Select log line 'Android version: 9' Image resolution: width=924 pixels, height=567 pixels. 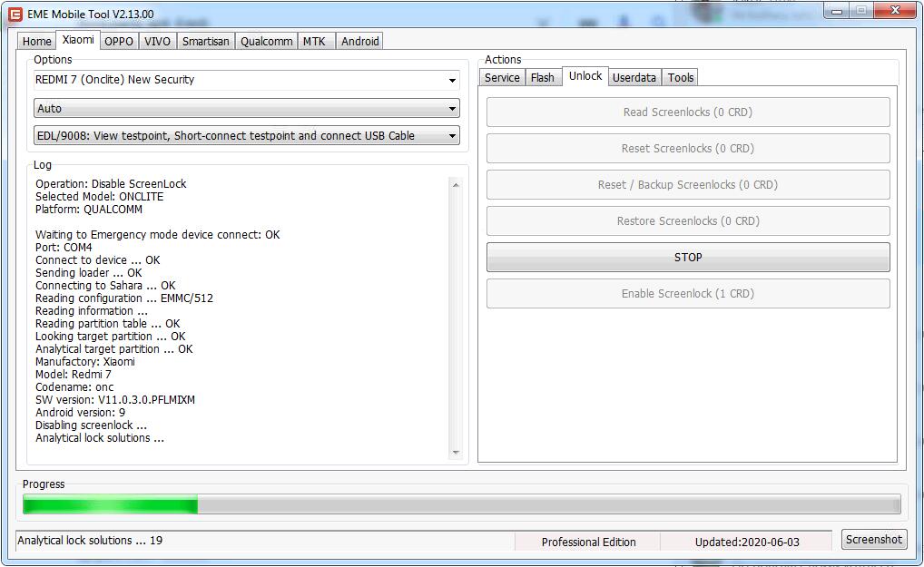pyautogui.click(x=80, y=413)
